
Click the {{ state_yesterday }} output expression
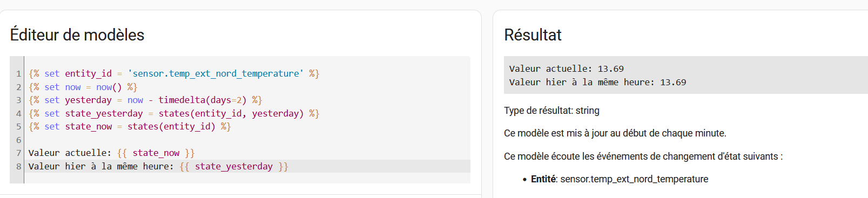click(x=234, y=166)
